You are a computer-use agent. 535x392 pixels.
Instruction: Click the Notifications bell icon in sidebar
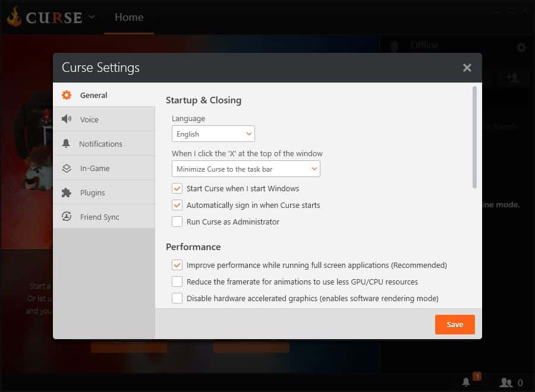pyautogui.click(x=66, y=144)
